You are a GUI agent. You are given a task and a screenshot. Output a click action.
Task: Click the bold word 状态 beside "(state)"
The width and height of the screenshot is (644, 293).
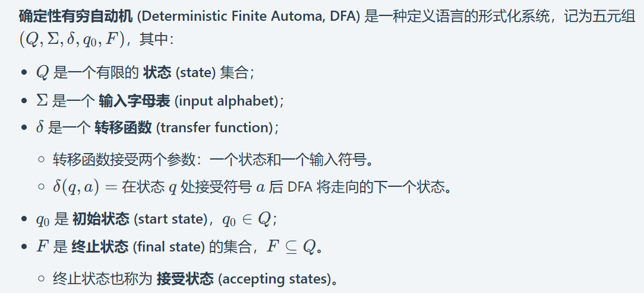pyautogui.click(x=157, y=72)
